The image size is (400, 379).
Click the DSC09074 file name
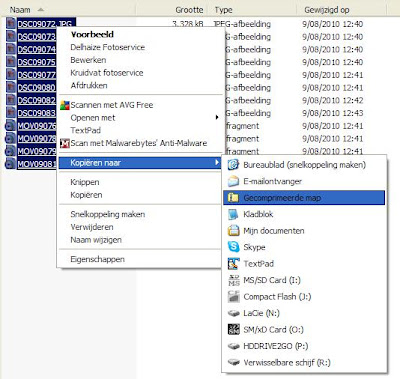[x=37, y=49]
